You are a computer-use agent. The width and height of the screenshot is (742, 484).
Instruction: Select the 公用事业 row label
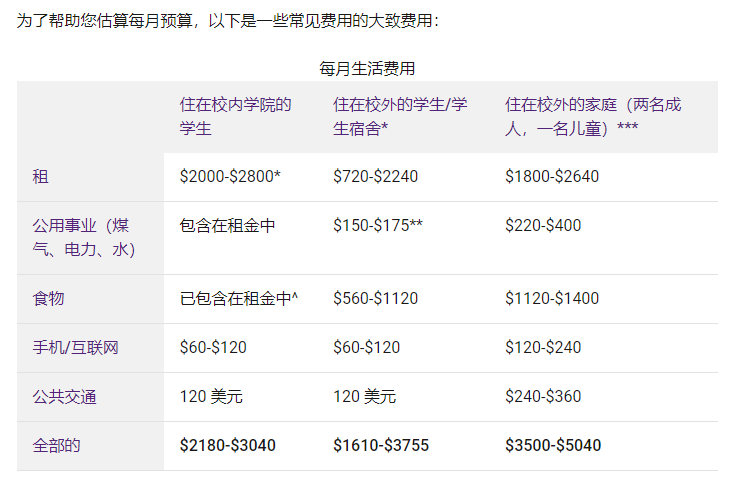coord(81,237)
